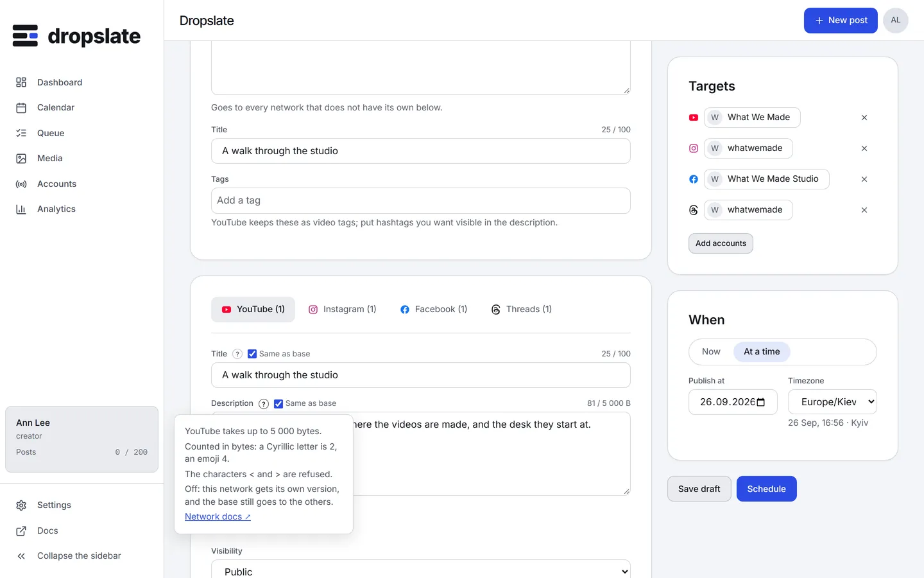924x578 pixels.
Task: Click the What We Made Studio account chip
Action: 766,179
